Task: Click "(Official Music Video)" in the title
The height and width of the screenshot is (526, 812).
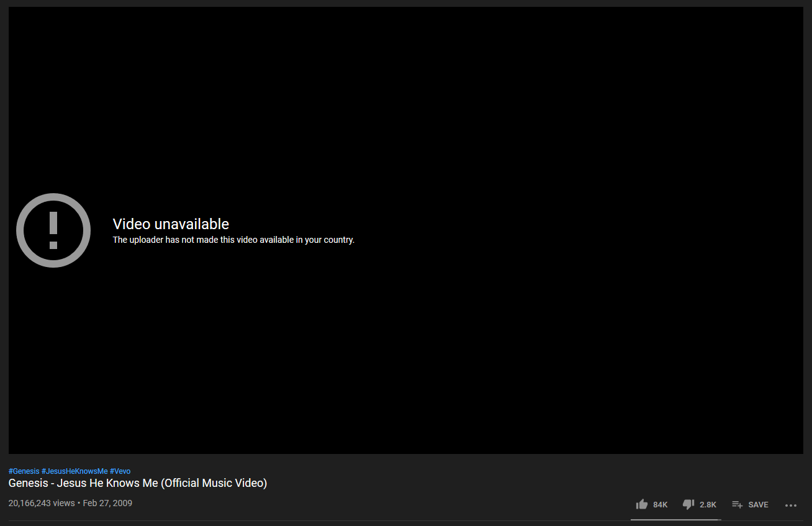Action: pyautogui.click(x=214, y=483)
